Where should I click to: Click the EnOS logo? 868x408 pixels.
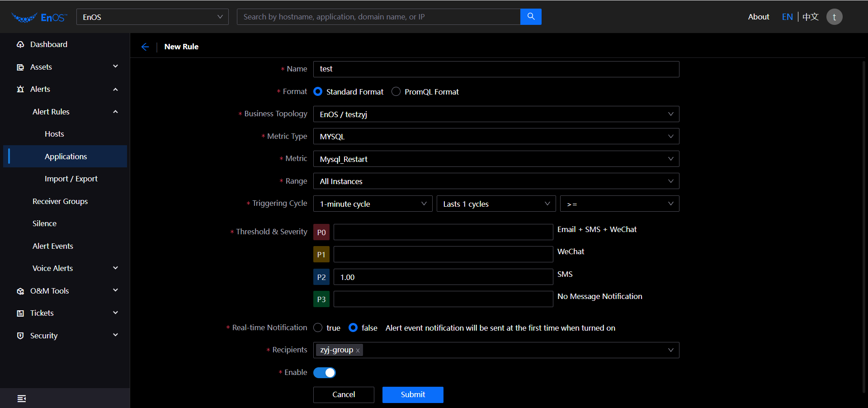[x=39, y=17]
